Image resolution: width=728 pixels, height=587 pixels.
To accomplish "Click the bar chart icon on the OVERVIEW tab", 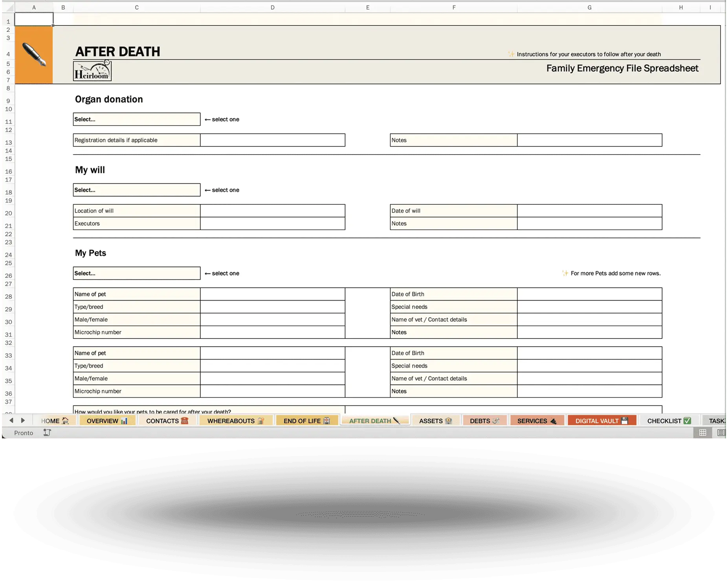I will click(124, 420).
